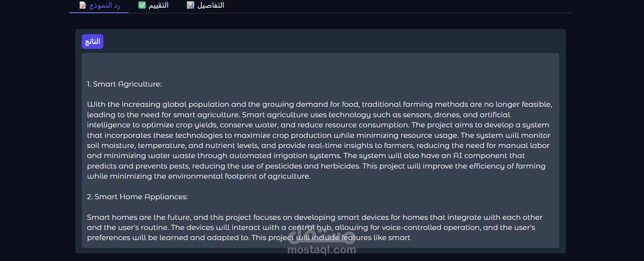The image size is (644, 261).
Task: Click the line starting 'leading to the need'
Action: pos(298,115)
